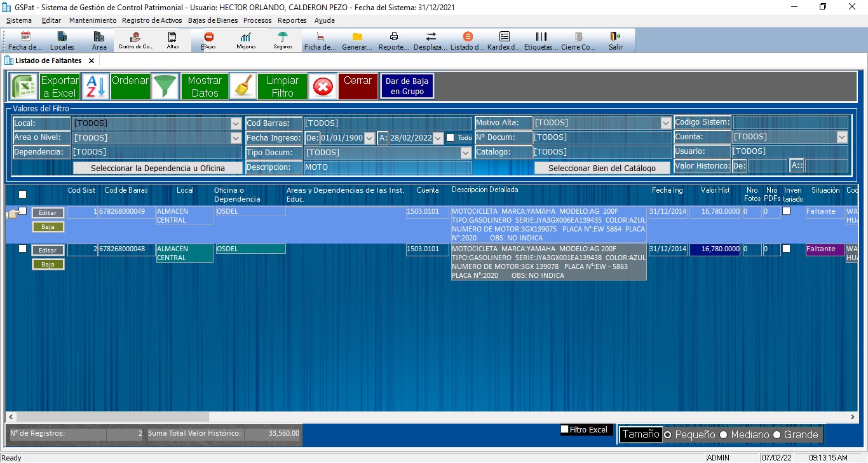Open the Fecha Ingreso start date picker
Image resolution: width=868 pixels, height=463 pixels.
(x=369, y=138)
